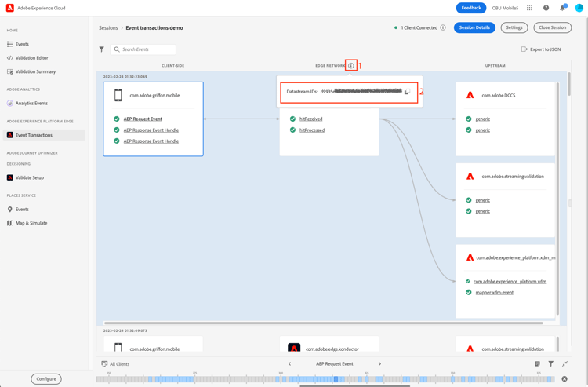
Task: Open hitProcessed event link
Action: (312, 130)
